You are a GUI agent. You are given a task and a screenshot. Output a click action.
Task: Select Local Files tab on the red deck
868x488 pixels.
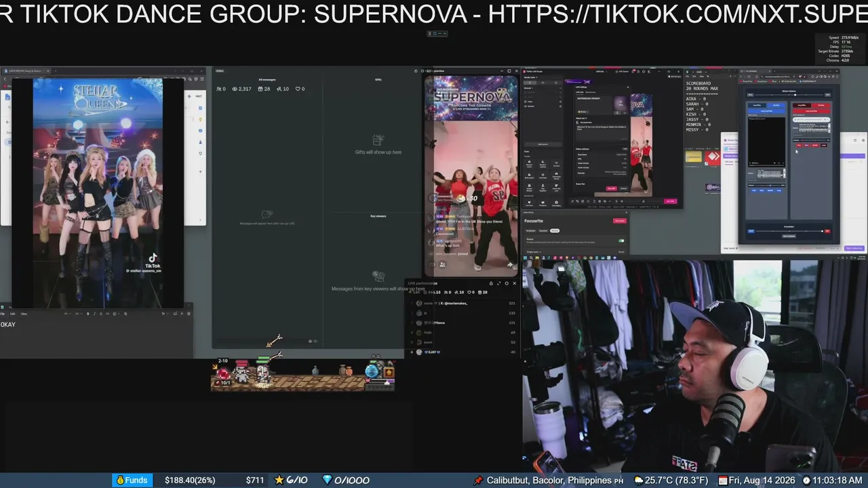(x=803, y=105)
